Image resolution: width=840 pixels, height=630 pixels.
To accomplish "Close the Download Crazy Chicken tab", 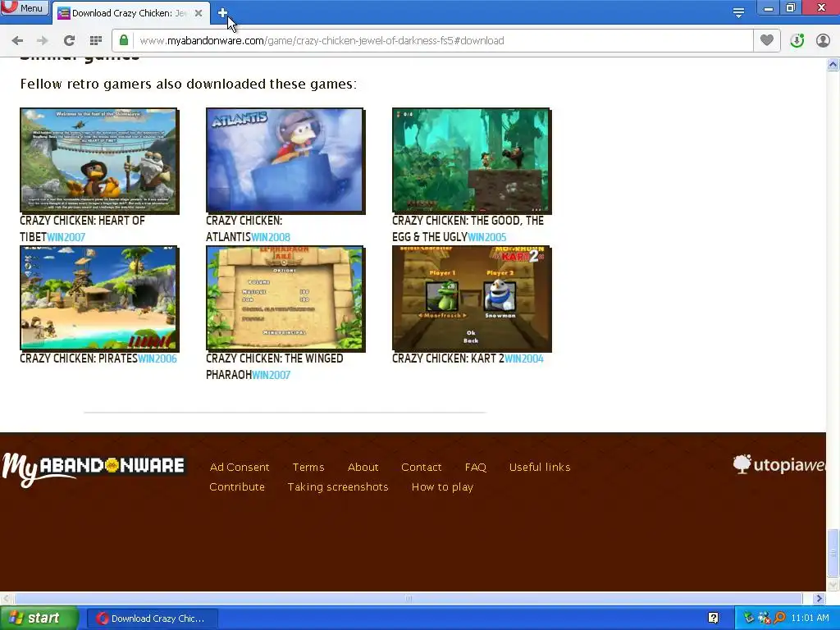I will coord(199,13).
